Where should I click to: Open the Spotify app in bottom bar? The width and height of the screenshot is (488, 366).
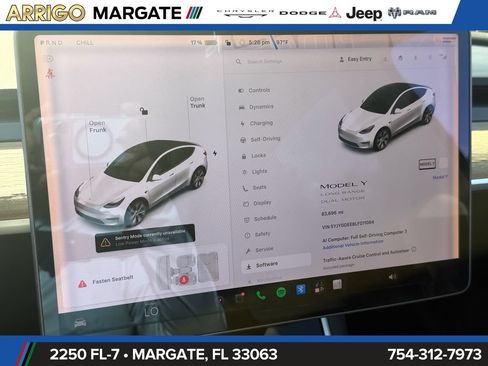tap(281, 293)
